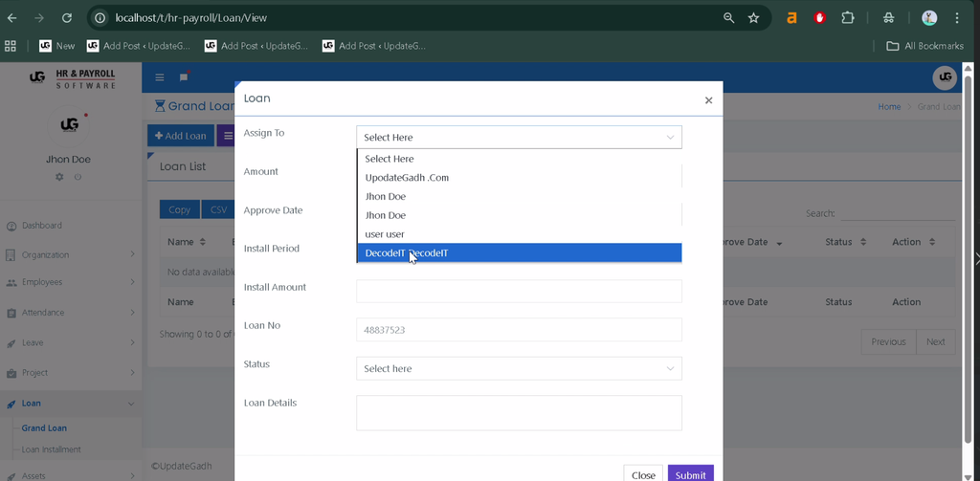Image resolution: width=980 pixels, height=481 pixels.
Task: Click the Next pagination button
Action: pyautogui.click(x=936, y=341)
